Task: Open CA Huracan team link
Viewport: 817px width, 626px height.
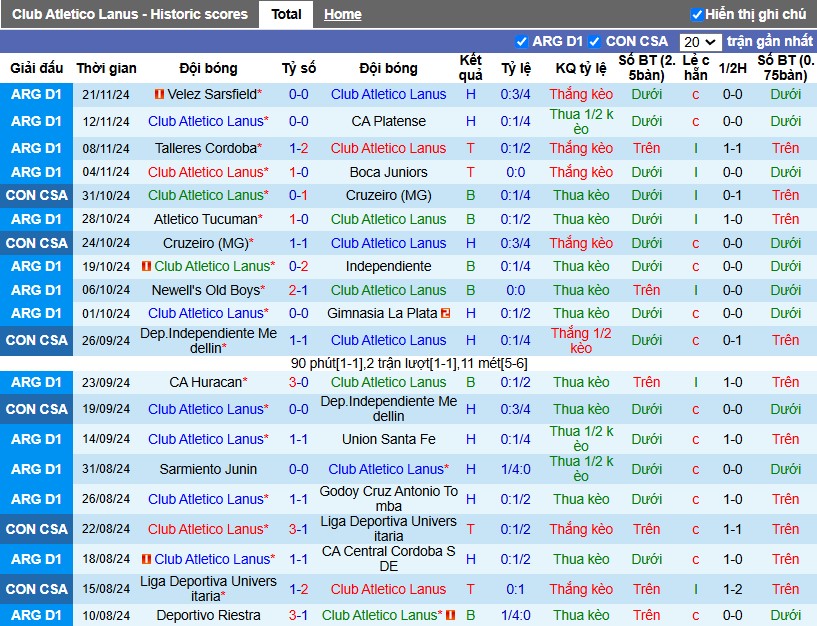Action: click(x=206, y=383)
